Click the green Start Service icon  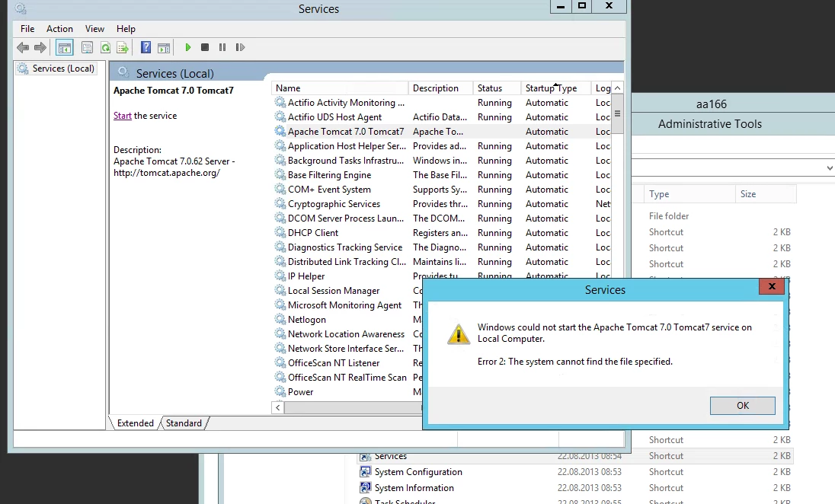pos(187,47)
